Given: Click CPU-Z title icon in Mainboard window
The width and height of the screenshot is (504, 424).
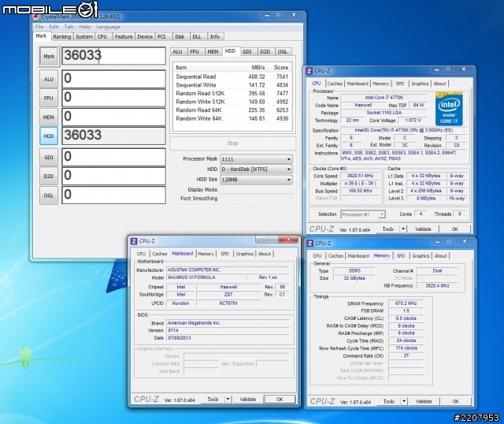Looking at the screenshot, I should [x=134, y=241].
